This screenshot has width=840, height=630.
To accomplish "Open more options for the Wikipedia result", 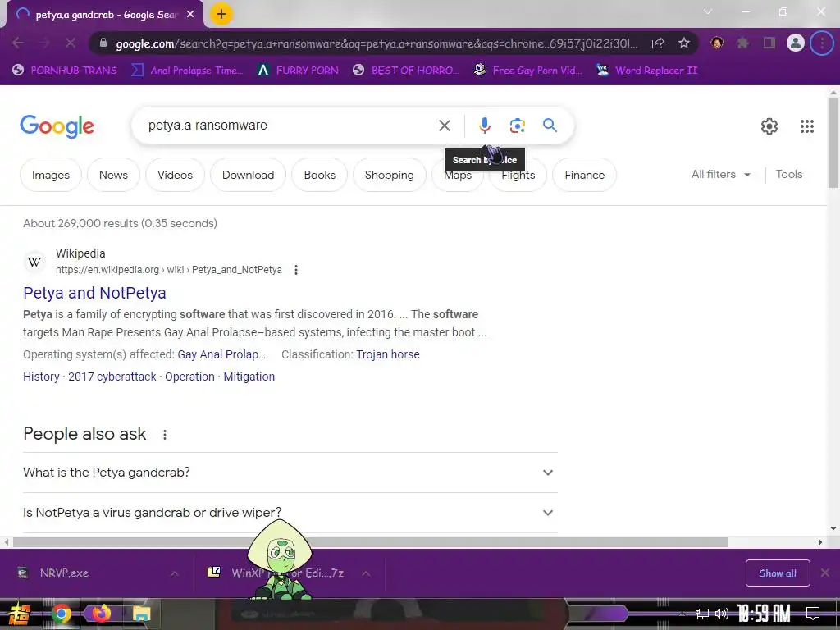I will coord(295,269).
